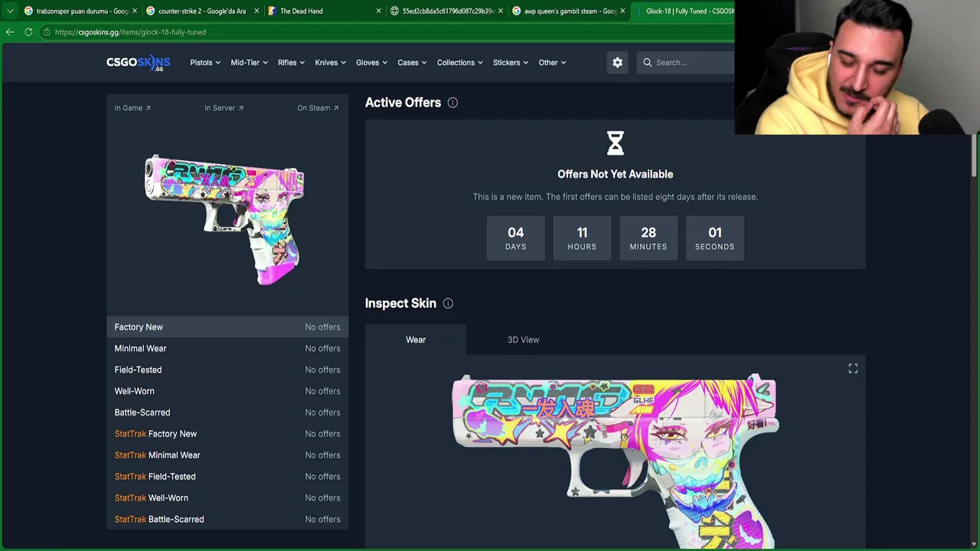Image resolution: width=980 pixels, height=551 pixels.
Task: Click the site info icon in address bar
Action: point(47,32)
